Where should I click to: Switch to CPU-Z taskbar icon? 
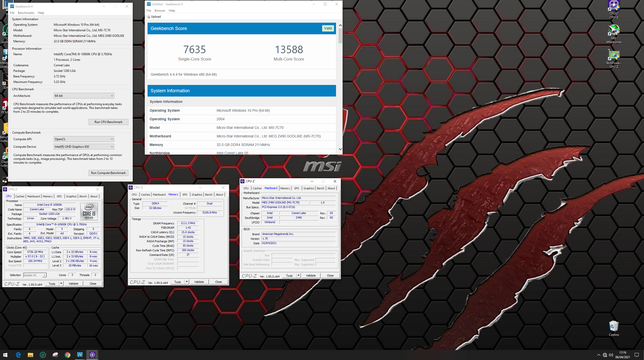92,355
